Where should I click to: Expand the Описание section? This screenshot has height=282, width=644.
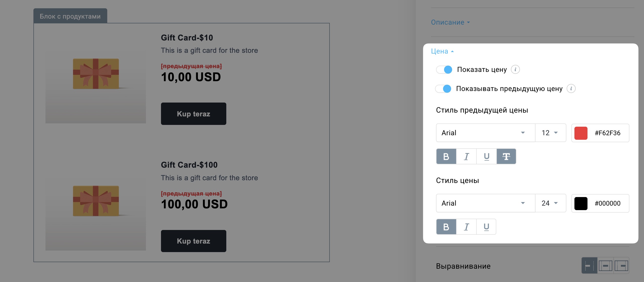450,22
